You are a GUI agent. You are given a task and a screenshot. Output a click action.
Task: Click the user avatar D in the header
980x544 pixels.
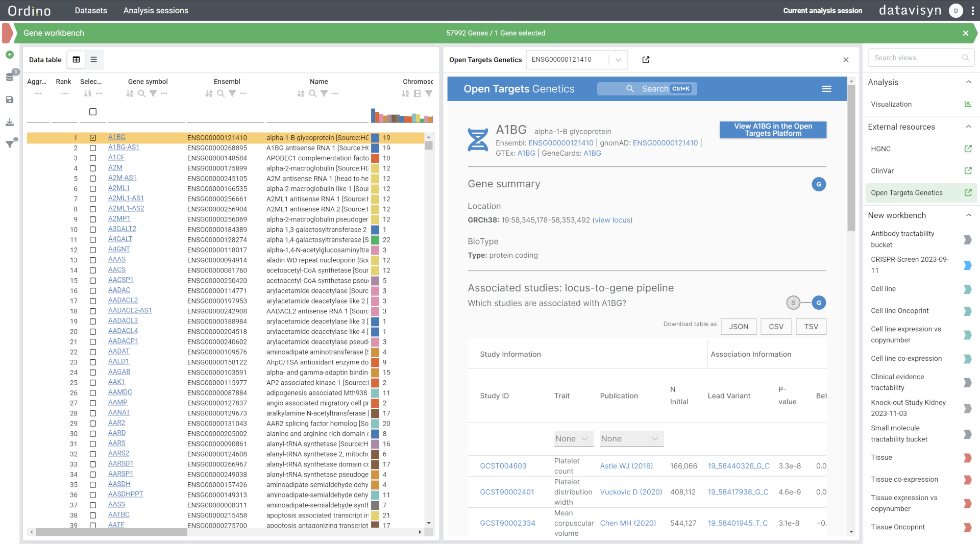[x=956, y=11]
